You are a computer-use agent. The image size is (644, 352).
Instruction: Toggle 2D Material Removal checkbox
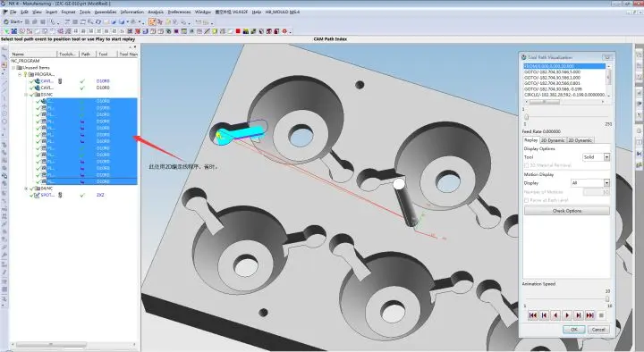[x=527, y=165]
